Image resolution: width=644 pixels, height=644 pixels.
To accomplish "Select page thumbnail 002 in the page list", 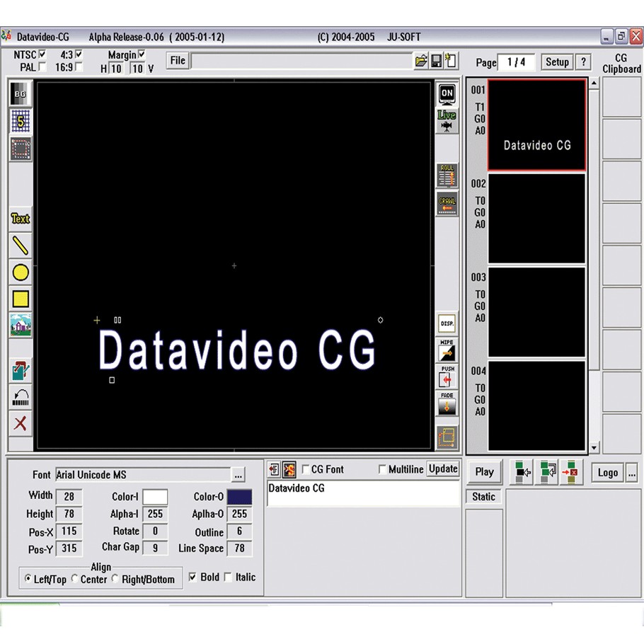I will 537,218.
